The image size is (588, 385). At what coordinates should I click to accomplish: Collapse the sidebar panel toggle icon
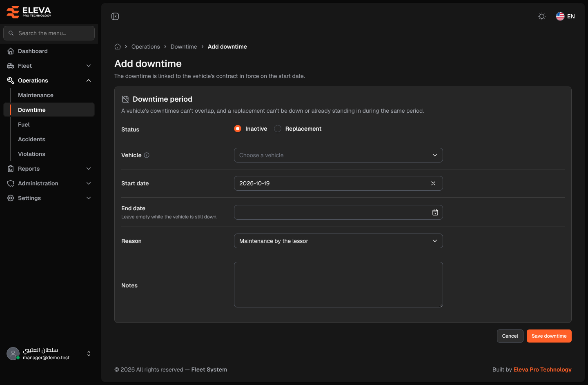click(x=115, y=16)
